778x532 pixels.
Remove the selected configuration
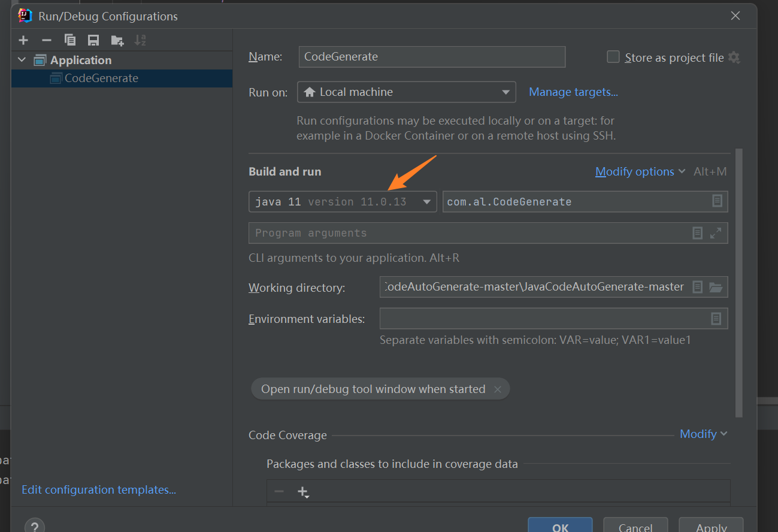click(46, 40)
